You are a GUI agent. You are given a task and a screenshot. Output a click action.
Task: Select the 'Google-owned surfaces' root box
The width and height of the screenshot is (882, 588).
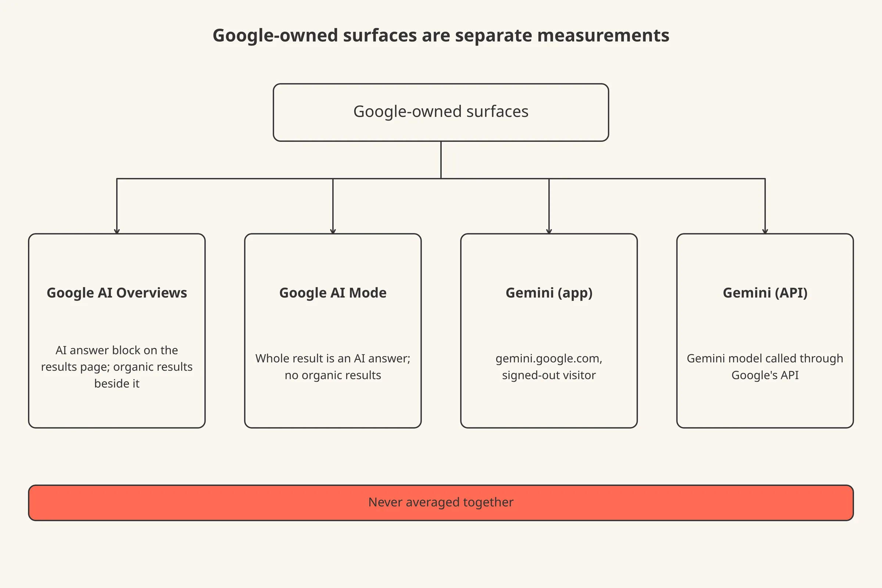441,112
